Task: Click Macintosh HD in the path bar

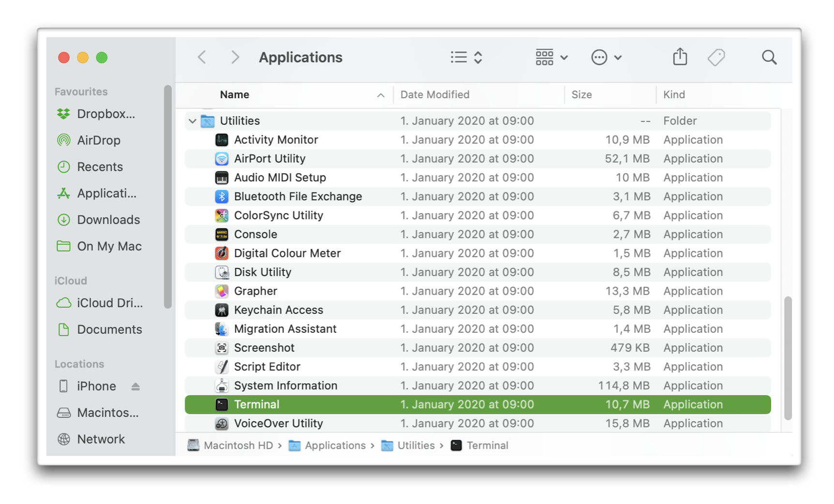Action: pos(230,445)
